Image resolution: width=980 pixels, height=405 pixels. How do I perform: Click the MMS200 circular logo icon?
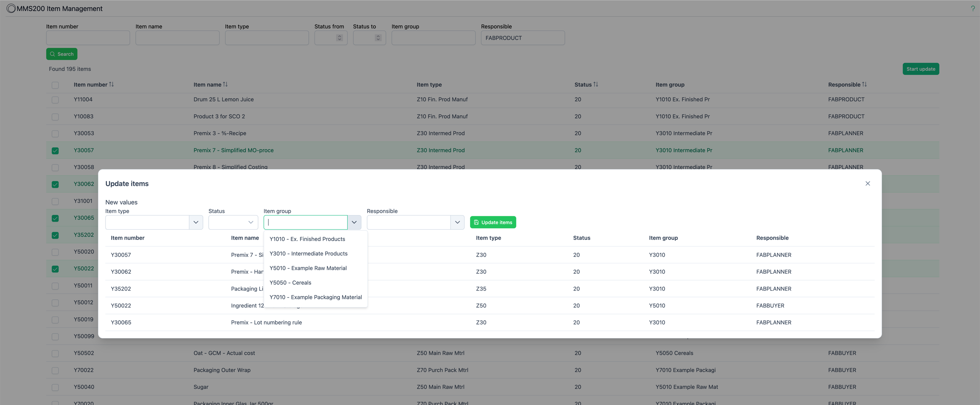(11, 8)
